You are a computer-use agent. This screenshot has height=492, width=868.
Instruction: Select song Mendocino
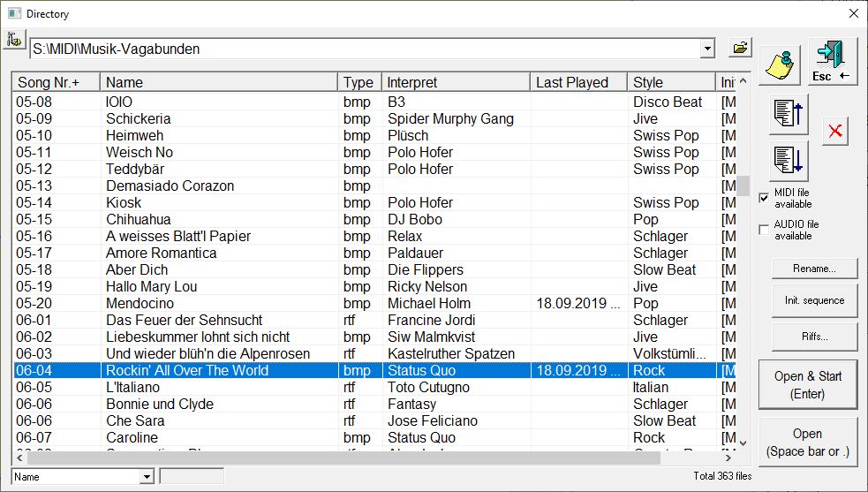[140, 304]
